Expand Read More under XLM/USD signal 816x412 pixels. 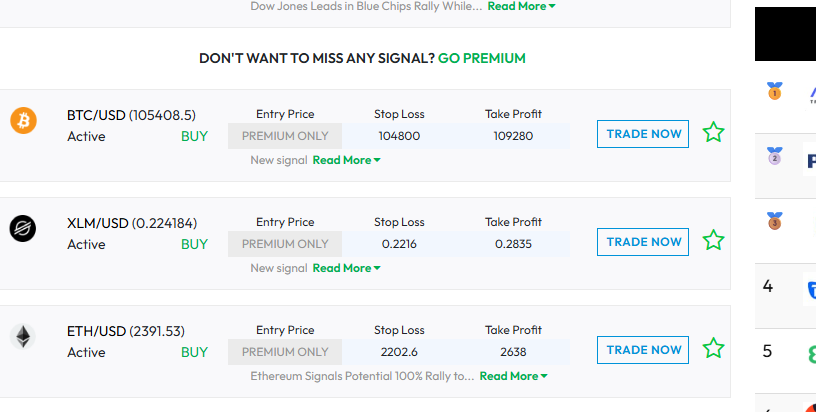(347, 268)
